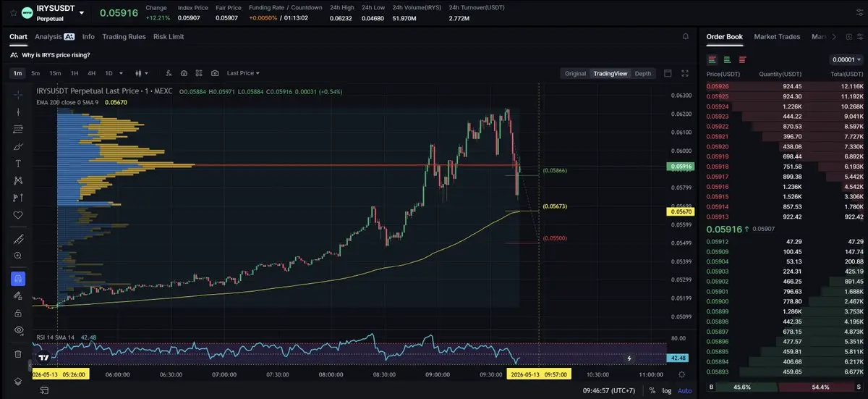Viewport: 868px width, 399px height.
Task: Select the crosshair cursor tool
Action: pos(18,95)
